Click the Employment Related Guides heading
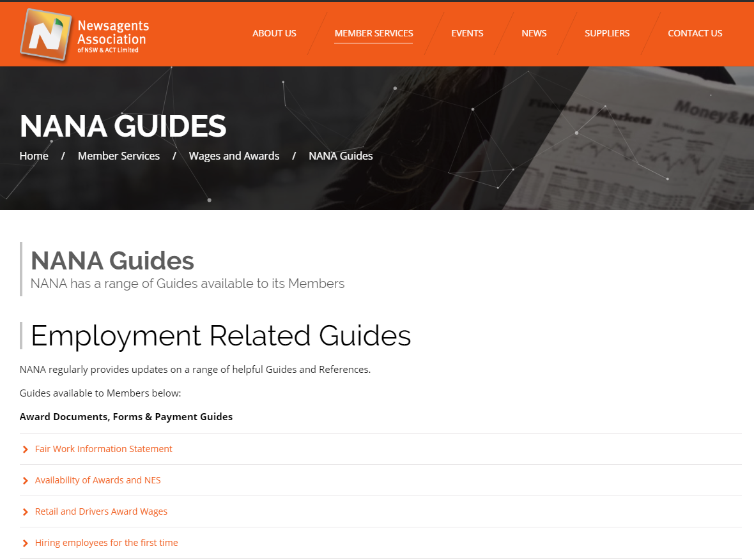 tap(220, 335)
